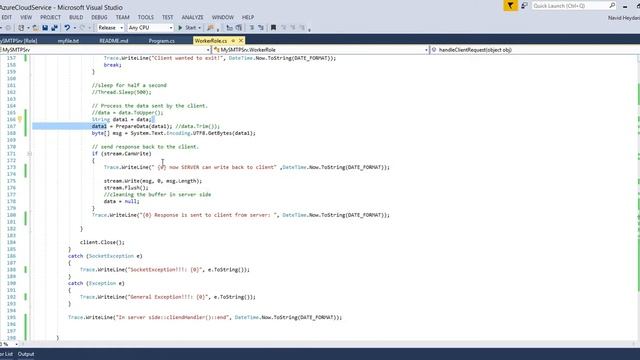Click the New Project toolbar icon
The image size is (640, 360).
(x=20, y=28)
